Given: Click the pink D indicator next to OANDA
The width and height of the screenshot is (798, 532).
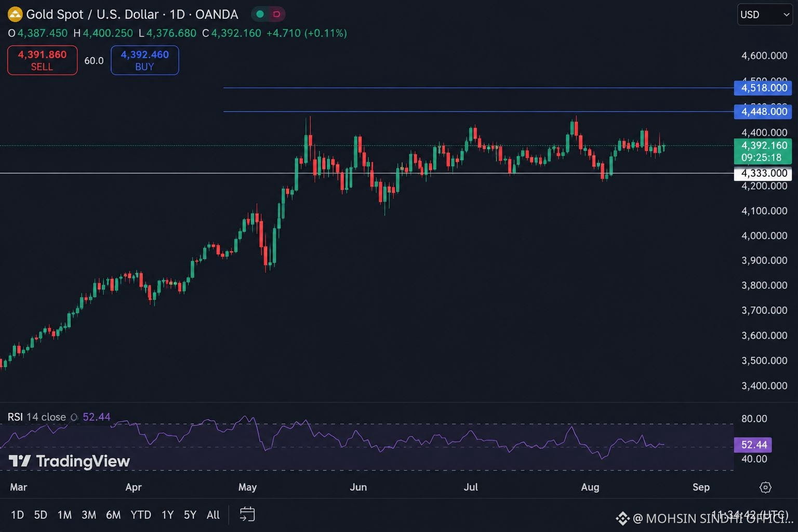Looking at the screenshot, I should click(x=276, y=14).
